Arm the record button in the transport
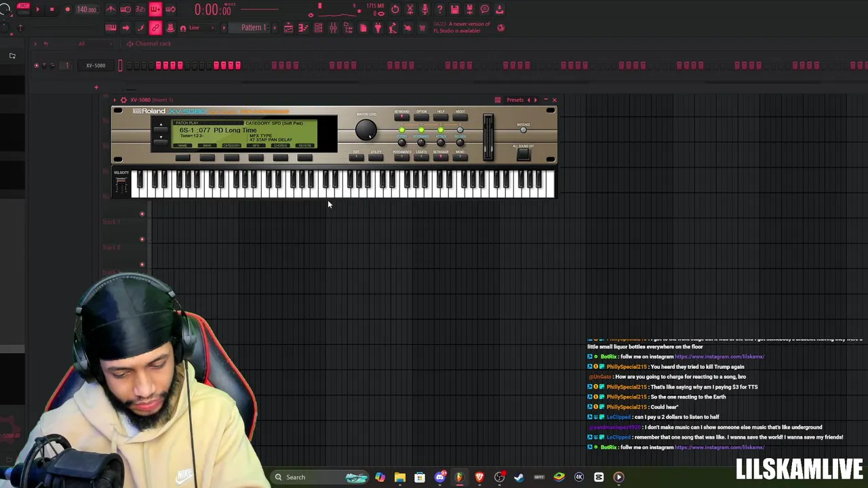The width and height of the screenshot is (868, 488). [x=67, y=9]
